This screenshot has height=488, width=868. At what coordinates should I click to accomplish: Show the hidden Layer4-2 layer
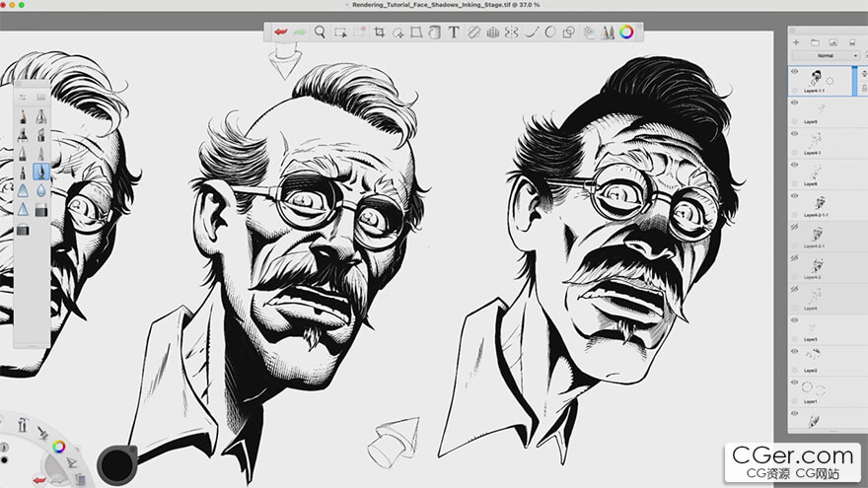794,258
